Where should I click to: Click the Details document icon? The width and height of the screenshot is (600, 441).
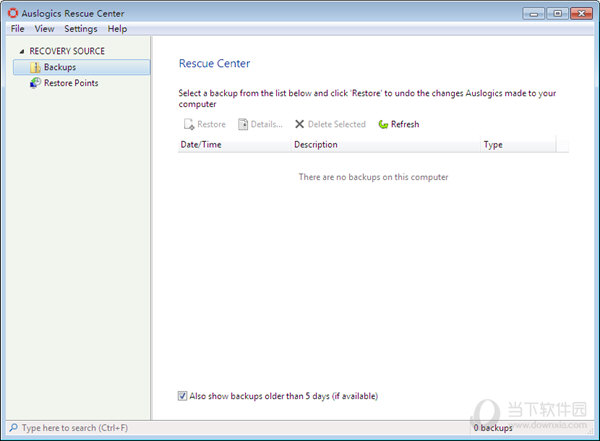coord(243,124)
